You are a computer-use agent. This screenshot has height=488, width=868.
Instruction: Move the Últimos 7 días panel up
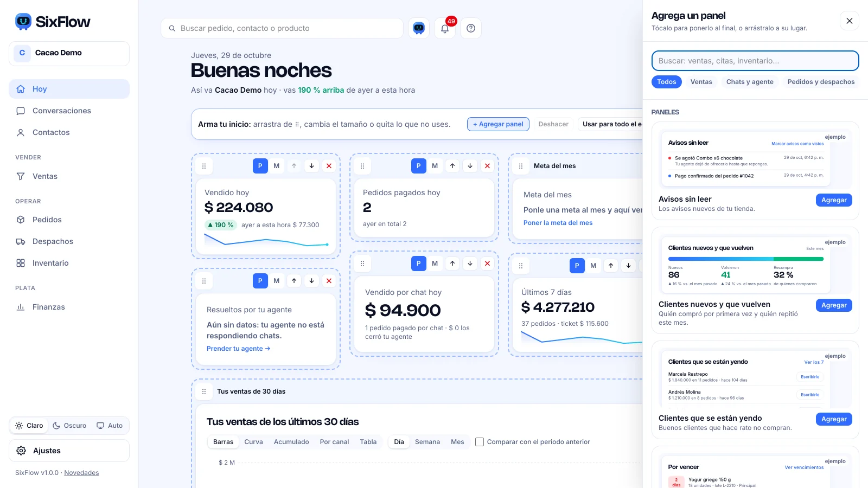pyautogui.click(x=611, y=266)
